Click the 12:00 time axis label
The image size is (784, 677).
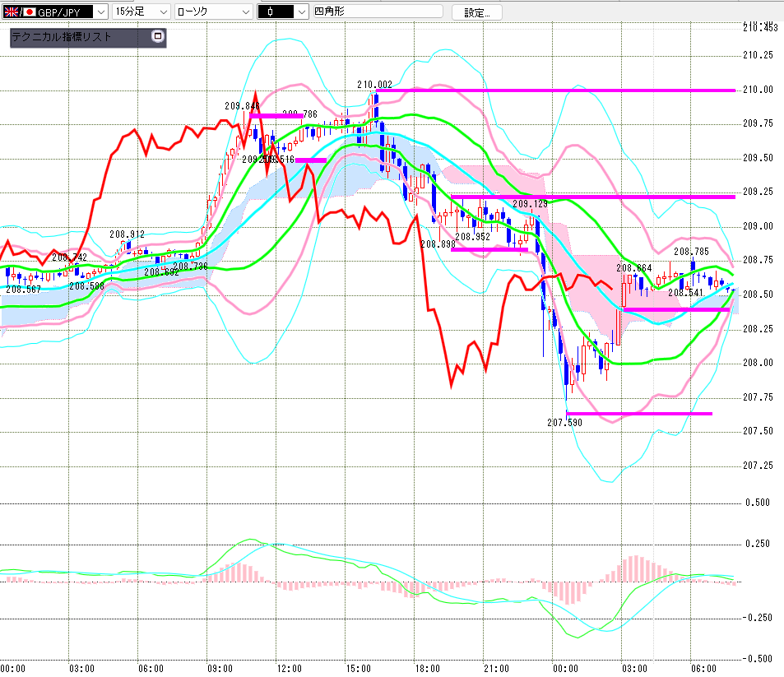click(289, 669)
